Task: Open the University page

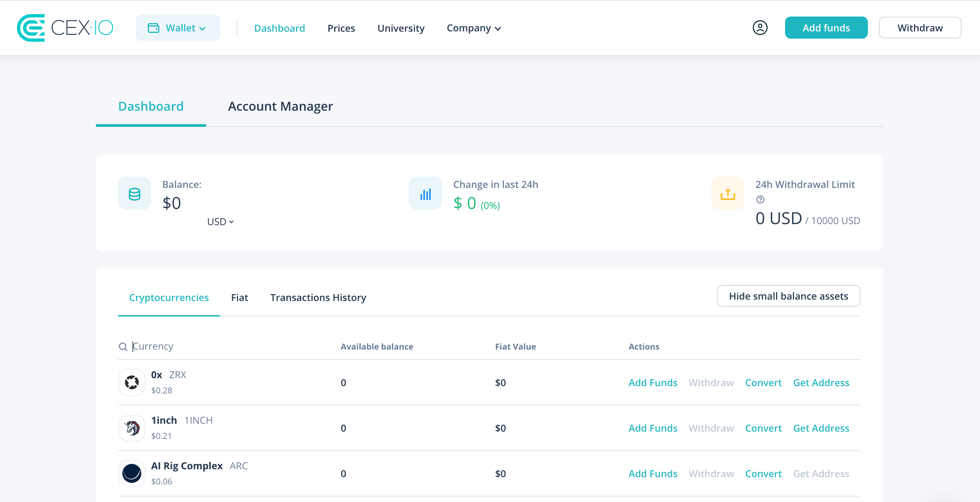Action: 401,28
